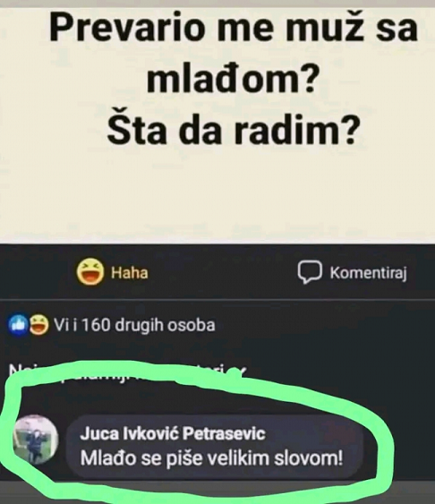The width and height of the screenshot is (435, 504).
Task: Select the surname "Petrasevic" in commenter name
Action: [x=224, y=433]
